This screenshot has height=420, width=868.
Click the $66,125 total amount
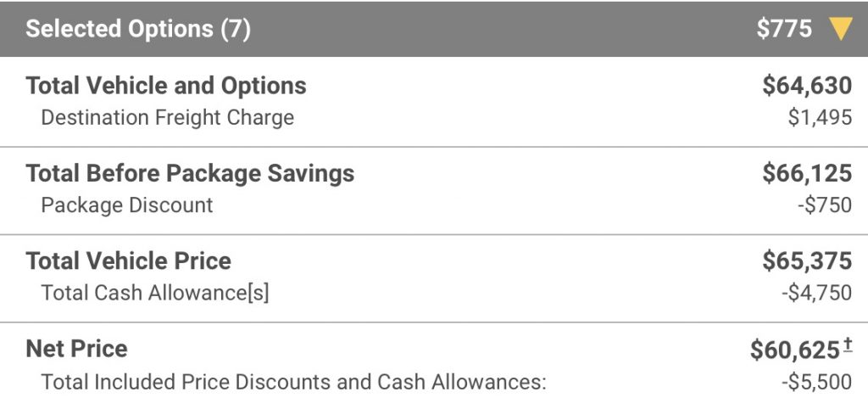[x=807, y=173]
